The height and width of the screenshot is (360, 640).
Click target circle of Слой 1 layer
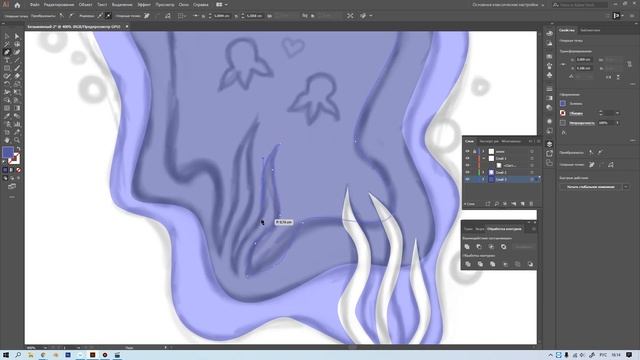pos(532,158)
